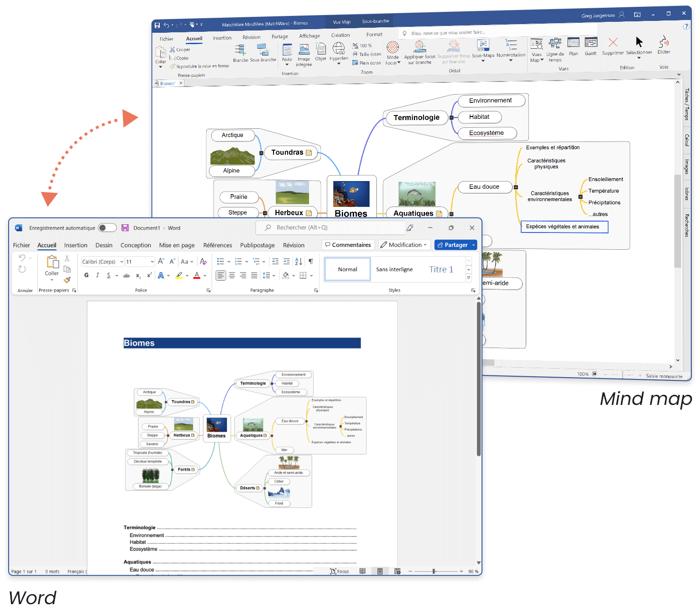Click Plein écran in MindView Zoom group

pyautogui.click(x=367, y=63)
